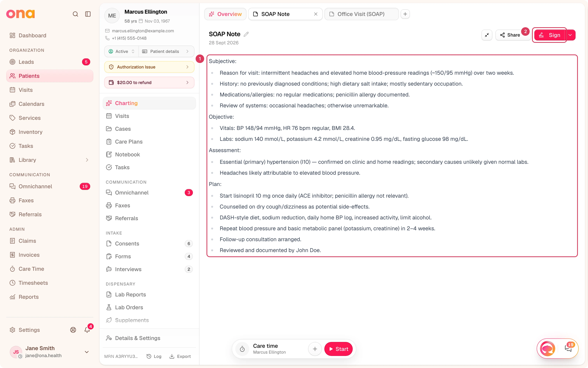Image resolution: width=588 pixels, height=368 pixels.
Task: Sign the SOAP note
Action: [x=549, y=35]
